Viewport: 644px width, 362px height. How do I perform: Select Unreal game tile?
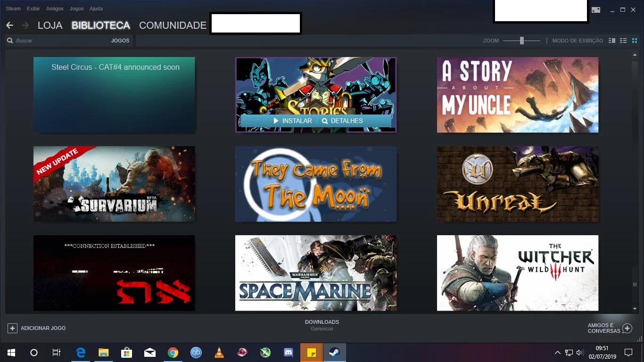coord(518,184)
